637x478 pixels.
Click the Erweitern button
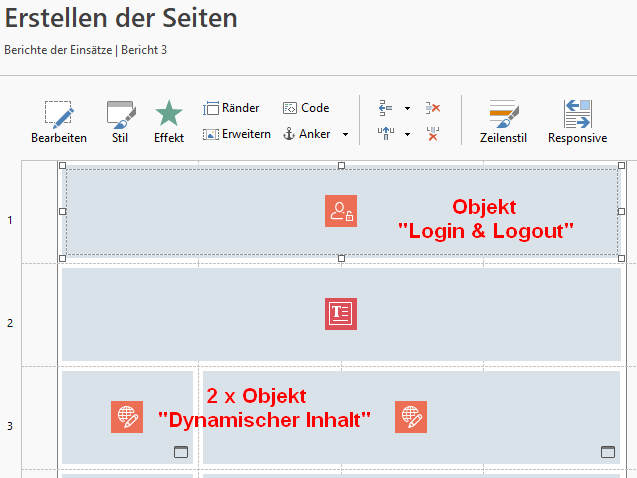pyautogui.click(x=236, y=134)
